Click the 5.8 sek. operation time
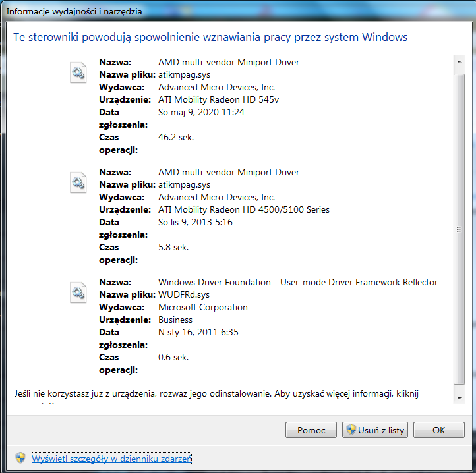 click(x=173, y=247)
